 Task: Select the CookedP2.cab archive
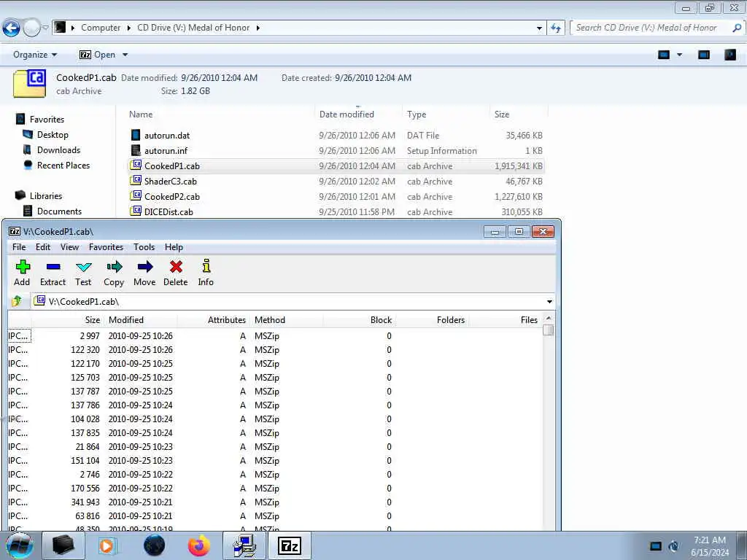172,197
